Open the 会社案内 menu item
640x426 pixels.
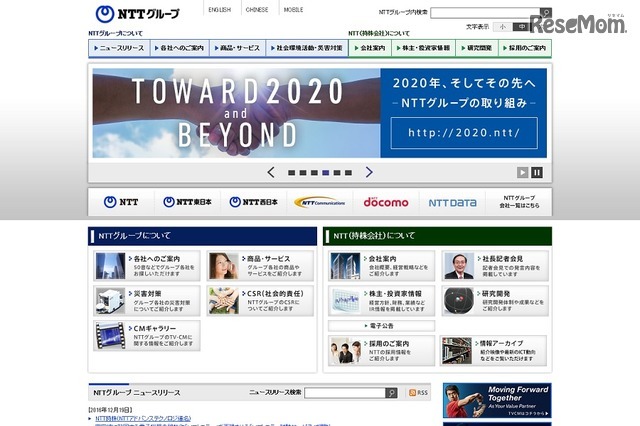click(x=370, y=48)
